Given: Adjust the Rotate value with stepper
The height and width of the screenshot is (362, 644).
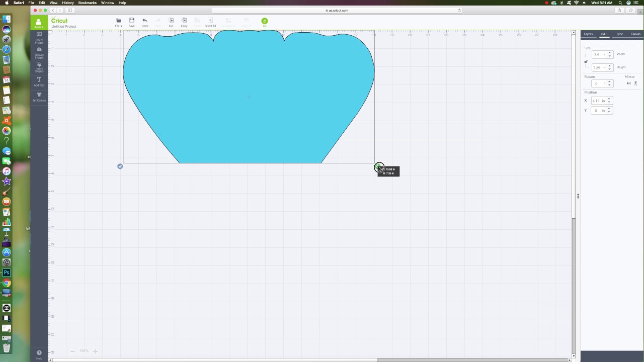Looking at the screenshot, I should click(x=609, y=83).
